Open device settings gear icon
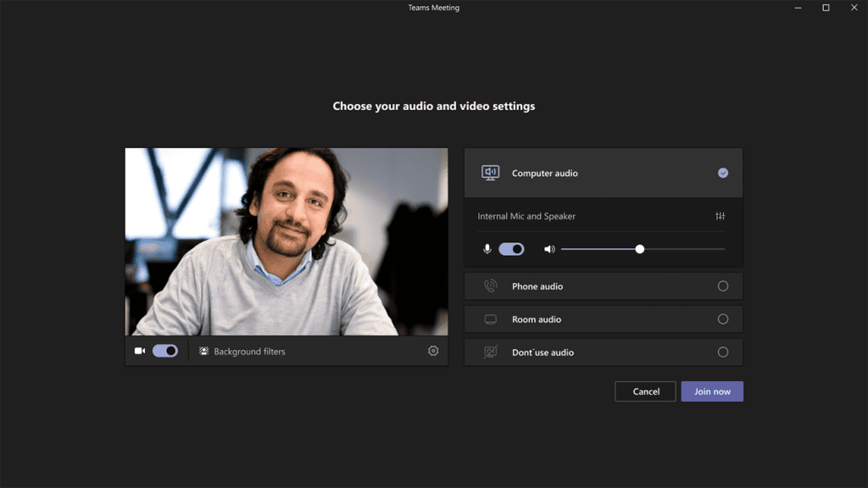This screenshot has width=868, height=488. tap(433, 351)
